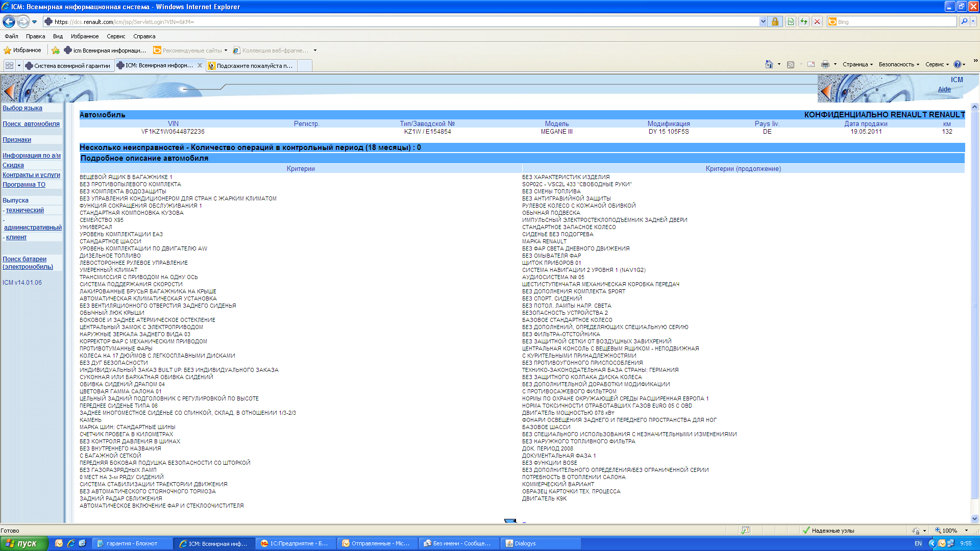Click the Print page icon
Screen dimensions: 980x551
tap(825, 64)
